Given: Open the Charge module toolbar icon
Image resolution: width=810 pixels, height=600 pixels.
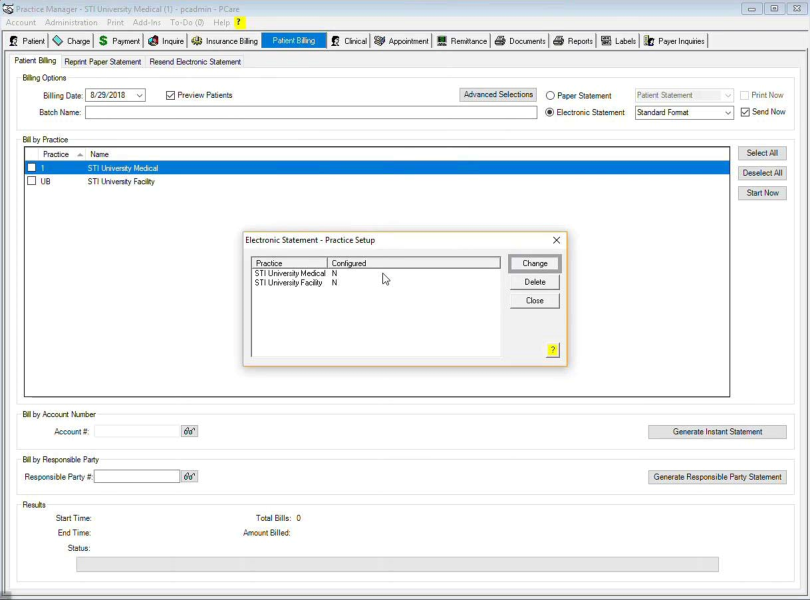Looking at the screenshot, I should pos(58,41).
